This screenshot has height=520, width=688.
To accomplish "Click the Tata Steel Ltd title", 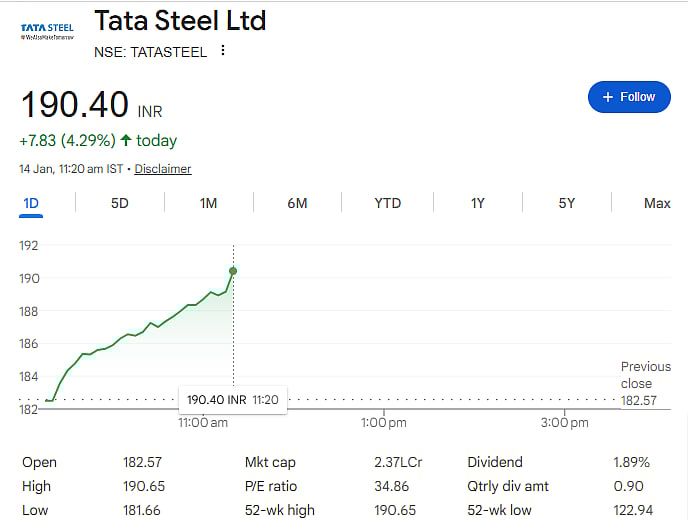I will [x=180, y=20].
